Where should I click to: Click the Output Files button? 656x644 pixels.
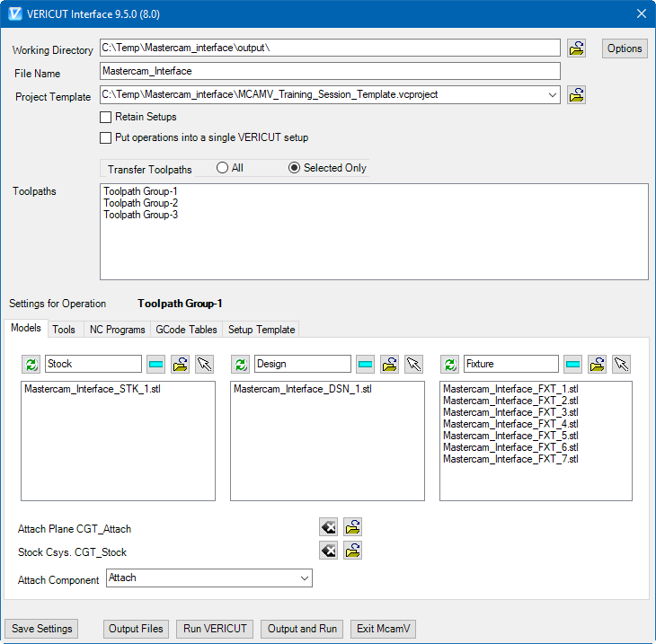click(x=136, y=629)
